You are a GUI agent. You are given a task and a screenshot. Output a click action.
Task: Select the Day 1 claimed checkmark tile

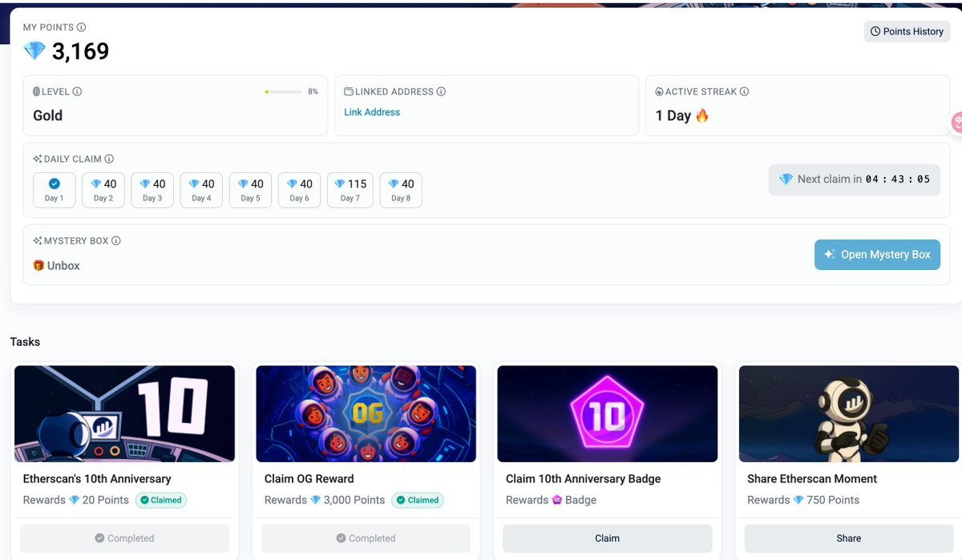point(55,190)
